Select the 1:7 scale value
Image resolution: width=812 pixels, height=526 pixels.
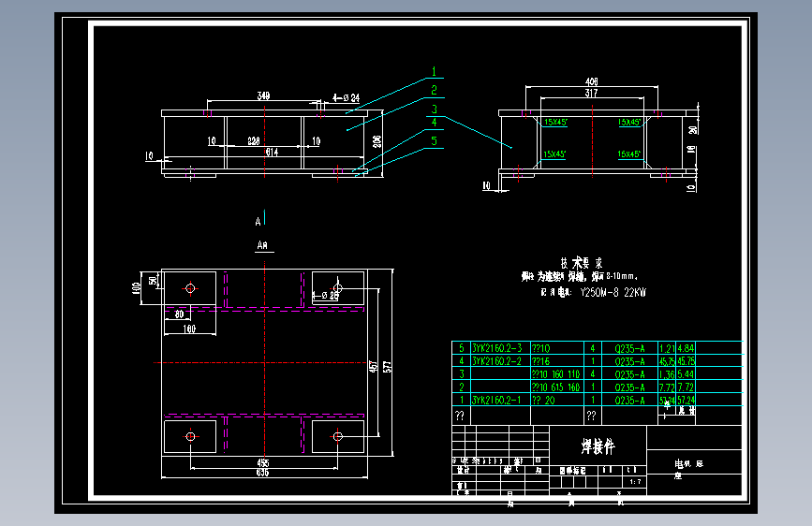tap(635, 481)
